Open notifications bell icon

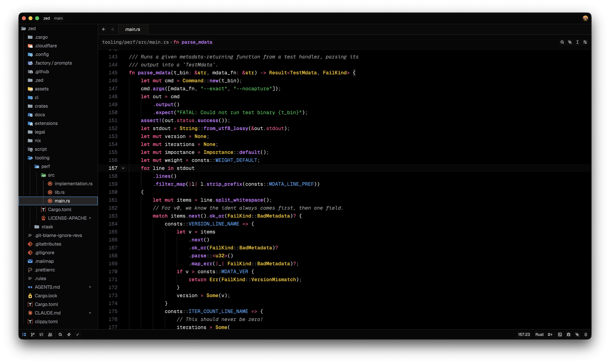pos(585,334)
